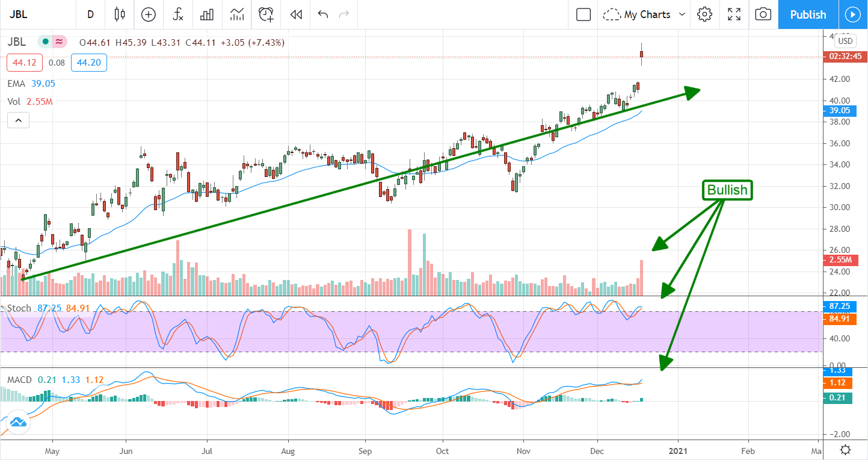
Task: Toggle the pink approximation badge by JBL
Action: pyautogui.click(x=59, y=42)
